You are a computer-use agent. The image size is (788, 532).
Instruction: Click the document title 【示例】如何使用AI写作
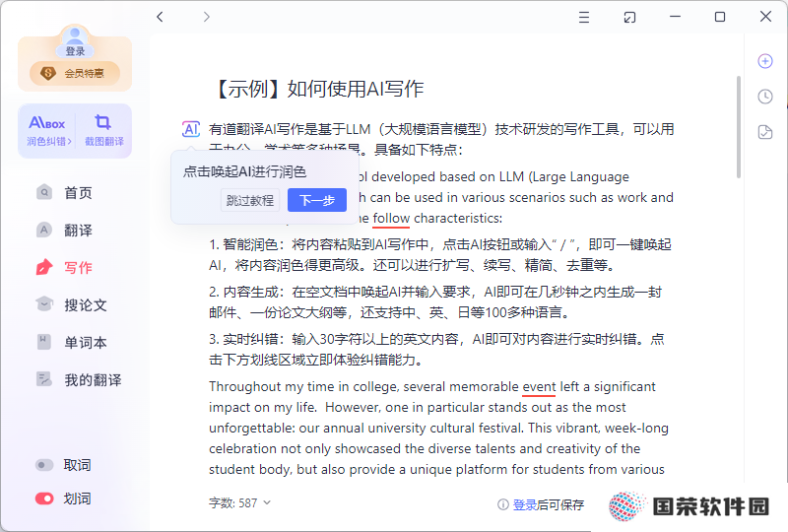click(320, 89)
